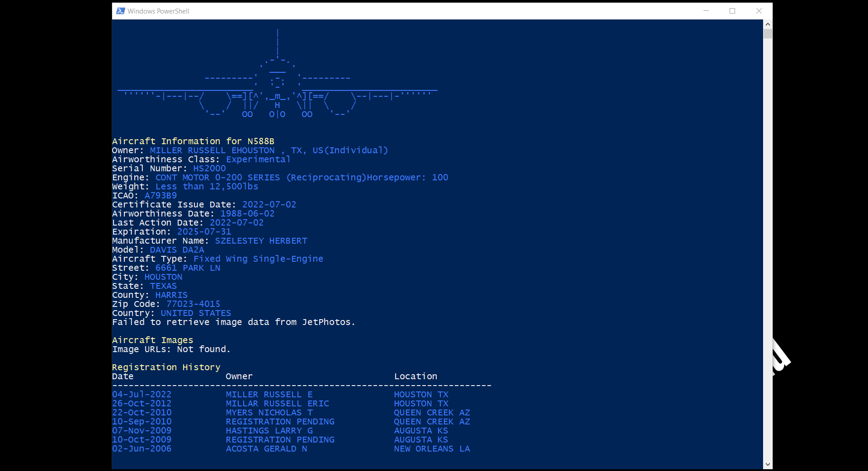The width and height of the screenshot is (868, 471).
Task: Click the 'Registration History' heading
Action: 166,367
